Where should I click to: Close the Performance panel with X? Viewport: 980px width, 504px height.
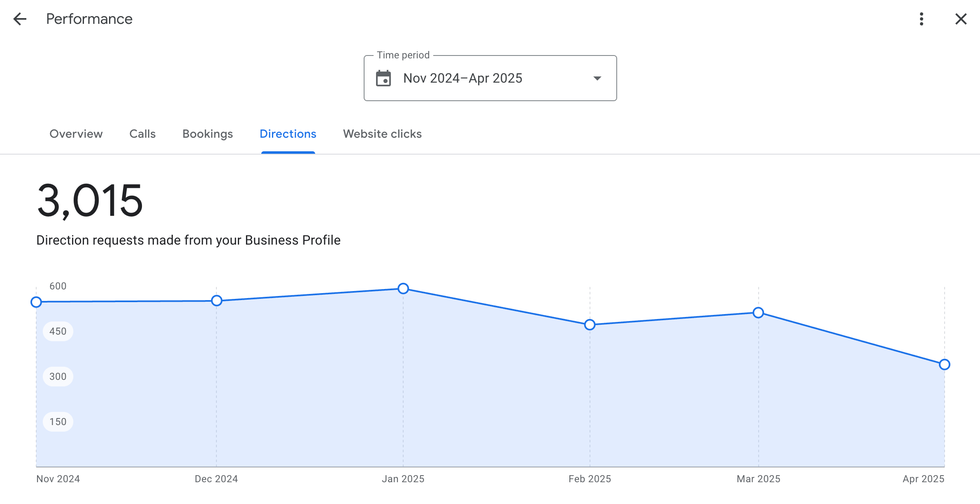(961, 19)
